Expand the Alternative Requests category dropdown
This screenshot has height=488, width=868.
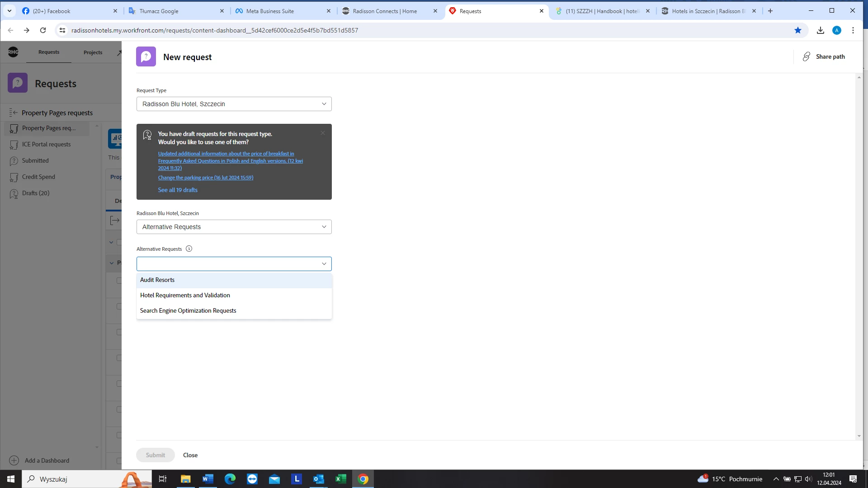point(234,227)
